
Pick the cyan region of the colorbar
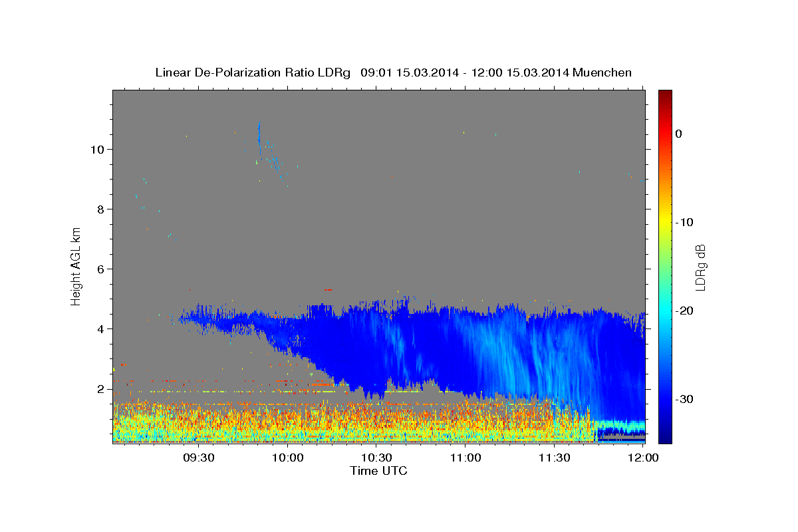tap(665, 311)
